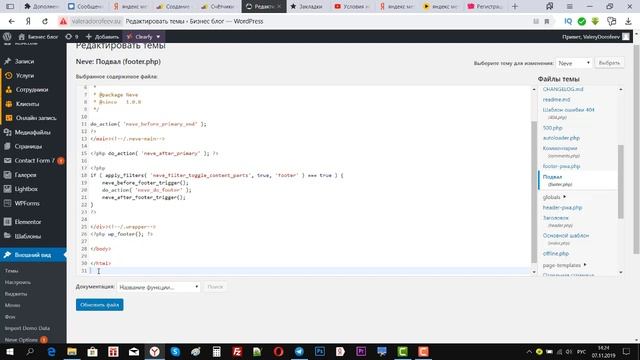Click the Contact Form 7 envelope icon
640x360 pixels.
point(7,160)
